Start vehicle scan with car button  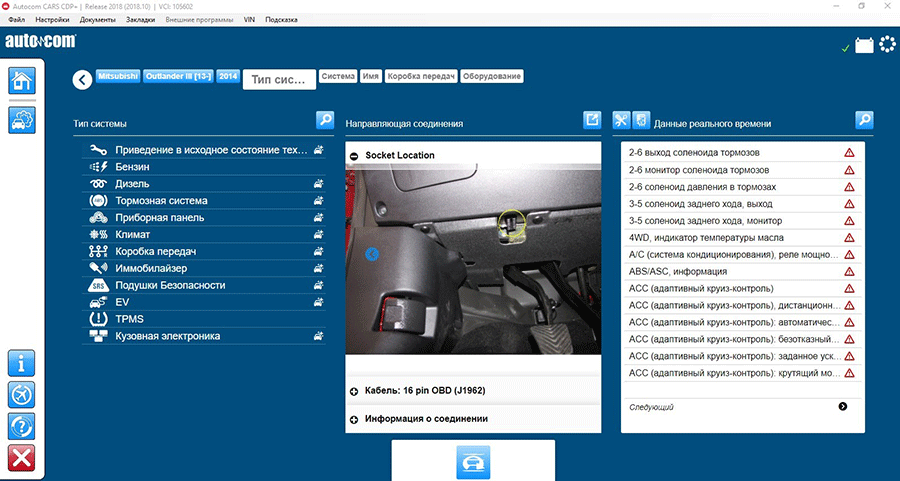[473, 461]
